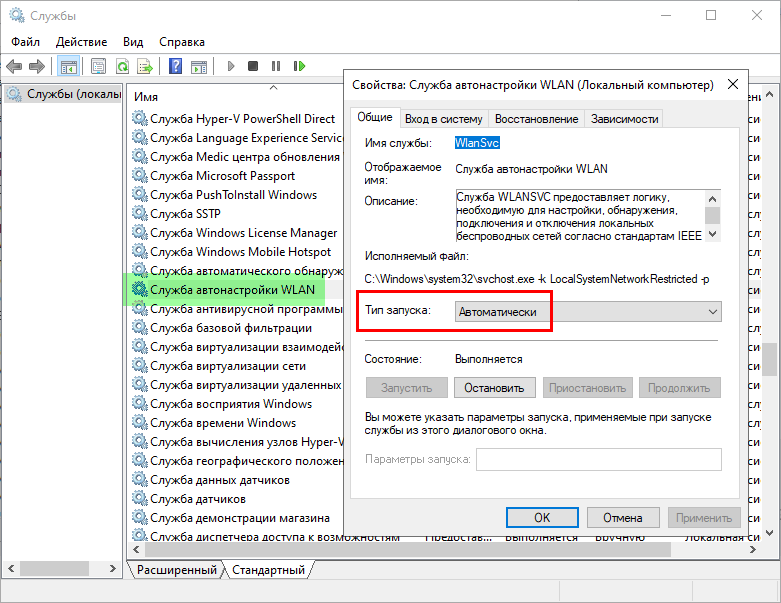This screenshot has width=781, height=603.
Task: Click the Pause service toolbar icon
Action: (276, 66)
